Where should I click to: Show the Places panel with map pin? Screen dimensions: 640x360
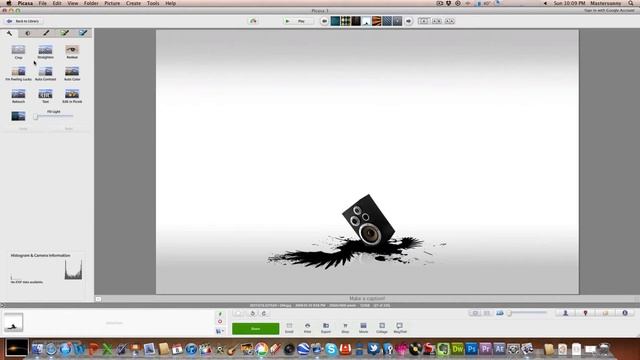pyautogui.click(x=585, y=313)
